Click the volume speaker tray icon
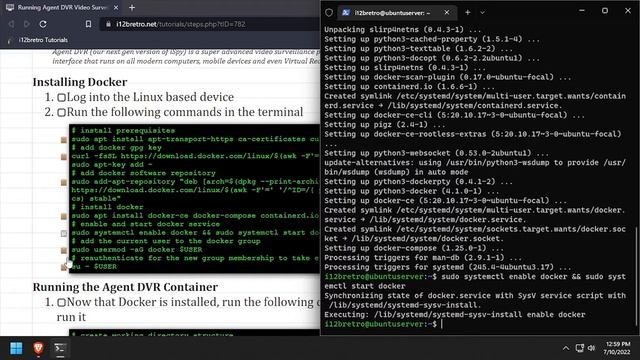 click(592, 348)
